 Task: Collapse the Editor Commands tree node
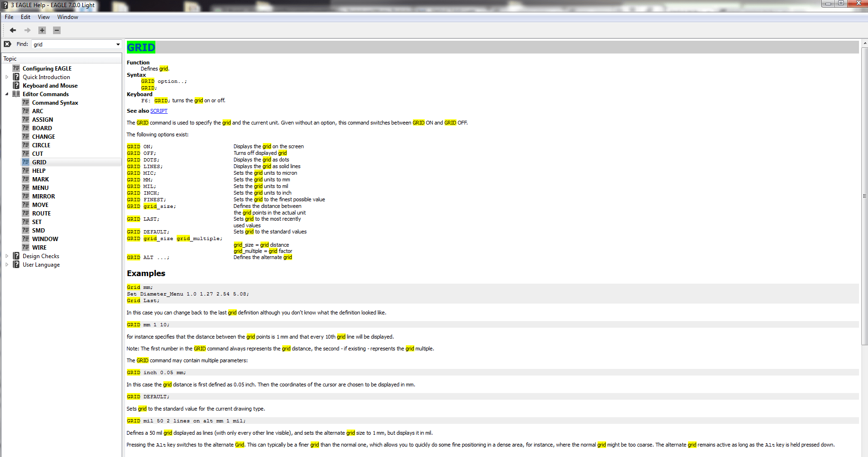7,94
